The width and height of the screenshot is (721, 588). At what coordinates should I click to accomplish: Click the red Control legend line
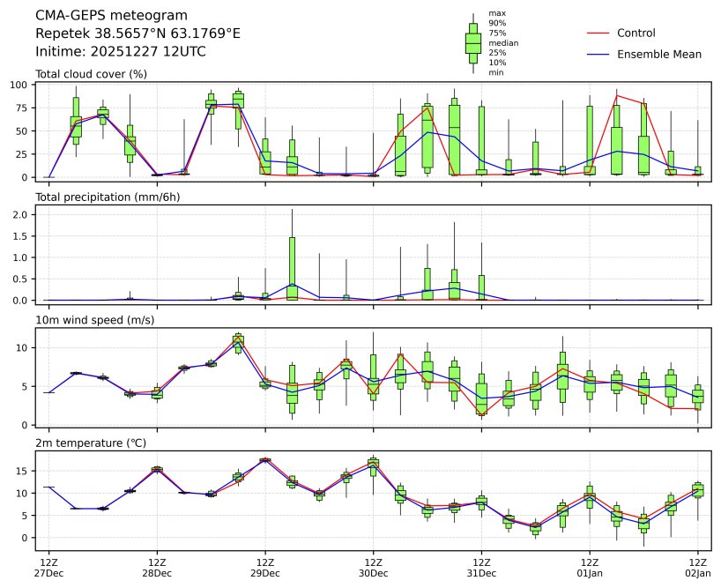[598, 33]
